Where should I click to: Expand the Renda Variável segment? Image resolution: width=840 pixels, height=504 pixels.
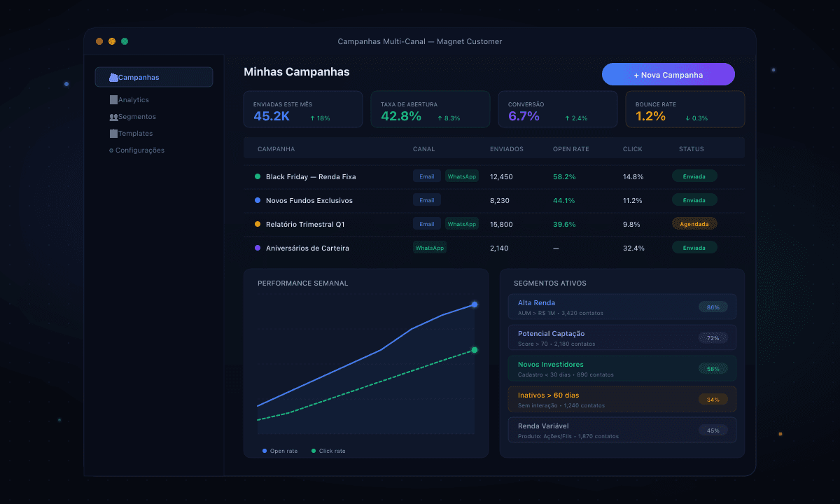(622, 429)
